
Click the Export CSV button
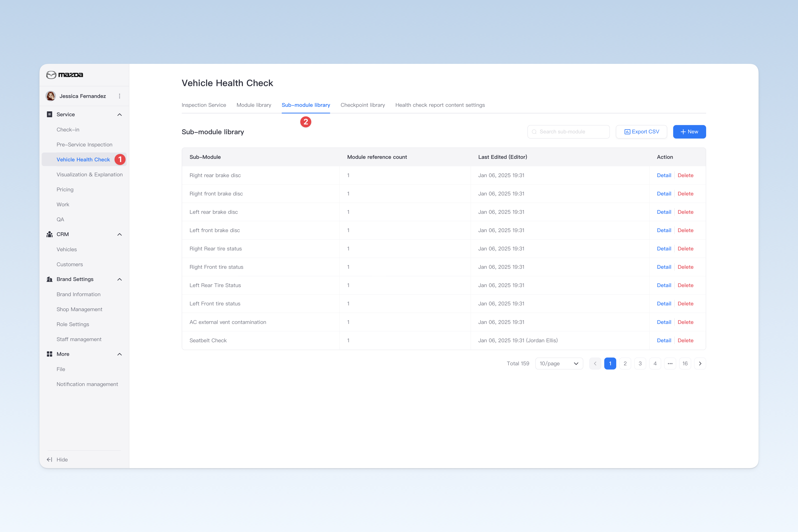[x=641, y=132]
